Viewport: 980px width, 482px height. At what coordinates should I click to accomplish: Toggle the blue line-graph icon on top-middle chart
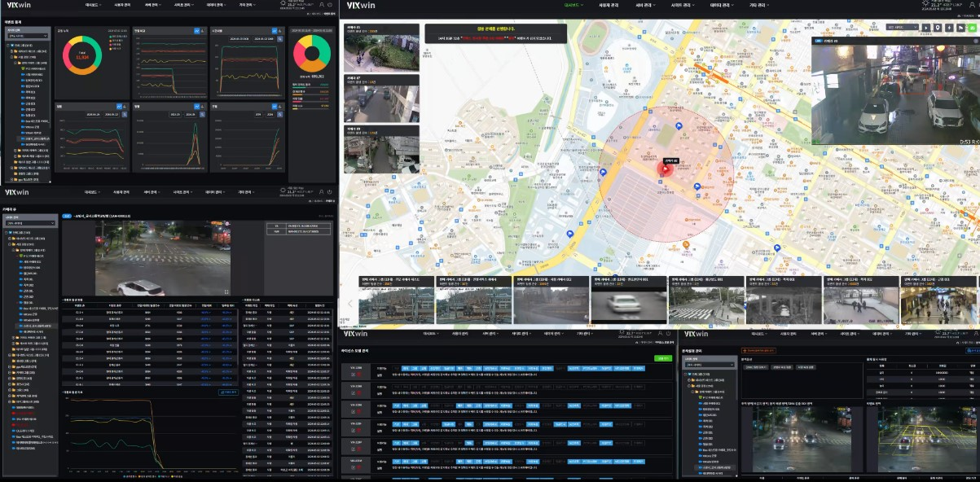(197, 31)
